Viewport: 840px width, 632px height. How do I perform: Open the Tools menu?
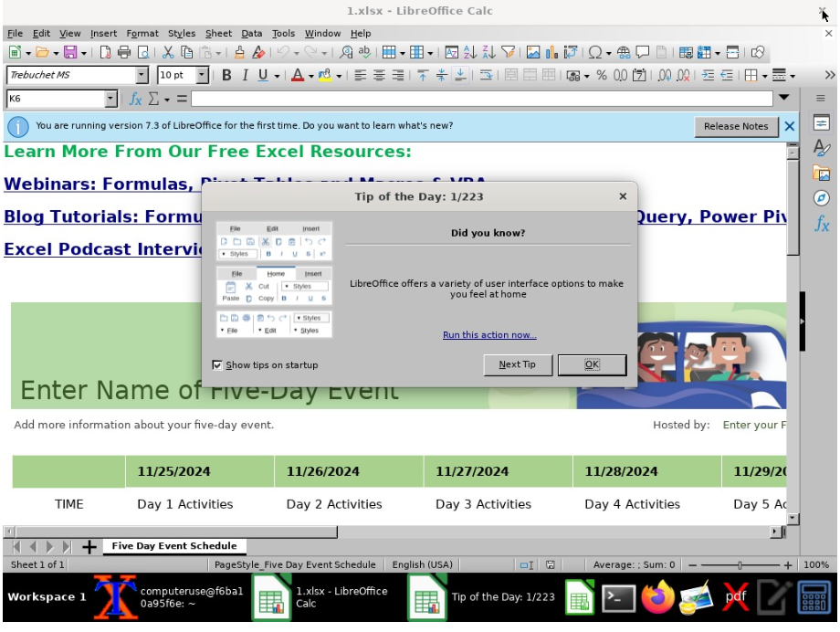tap(283, 33)
